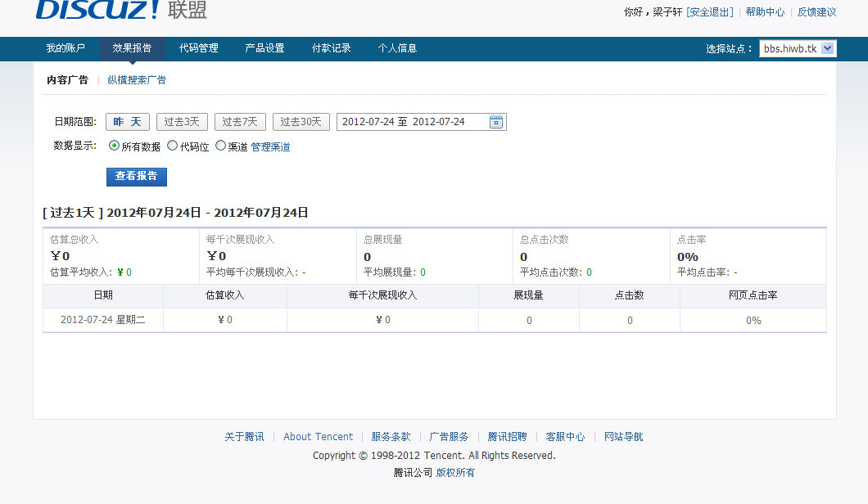Image resolution: width=868 pixels, height=504 pixels.
Task: Open the site selector dropdown bbs.hiwb.tk
Action: tap(798, 49)
